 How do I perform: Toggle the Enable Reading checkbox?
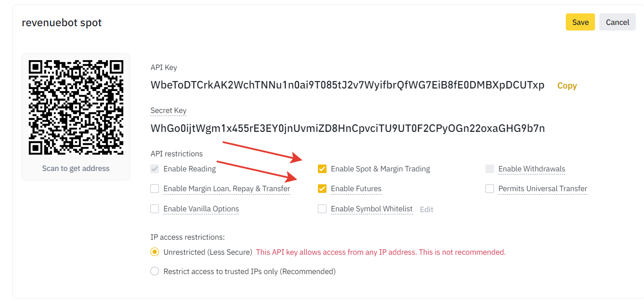[155, 169]
